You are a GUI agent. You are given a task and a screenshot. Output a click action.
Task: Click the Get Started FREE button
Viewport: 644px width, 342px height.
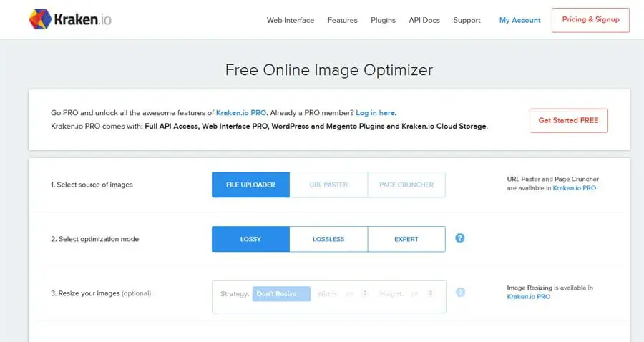pyautogui.click(x=568, y=120)
